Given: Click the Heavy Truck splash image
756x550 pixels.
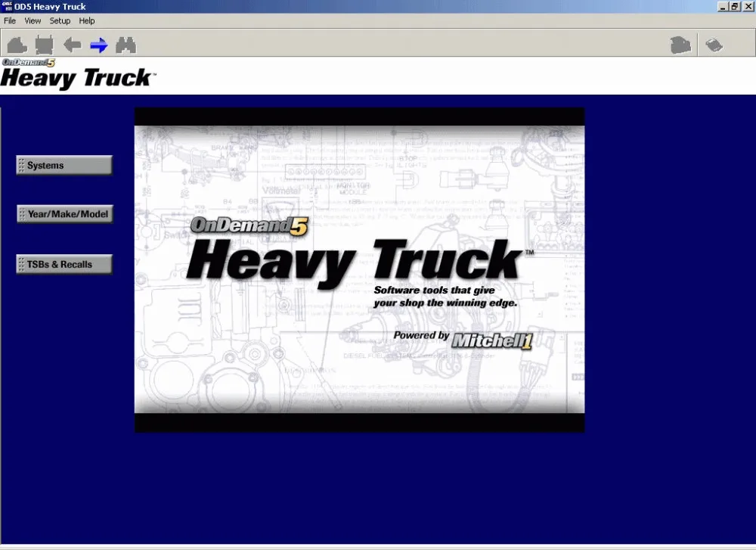Looking at the screenshot, I should (x=359, y=269).
